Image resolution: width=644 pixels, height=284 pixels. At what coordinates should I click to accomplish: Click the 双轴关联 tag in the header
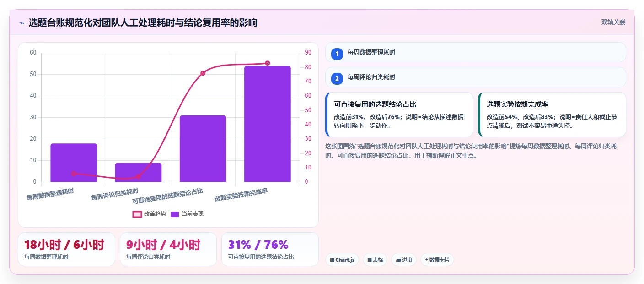click(x=613, y=22)
